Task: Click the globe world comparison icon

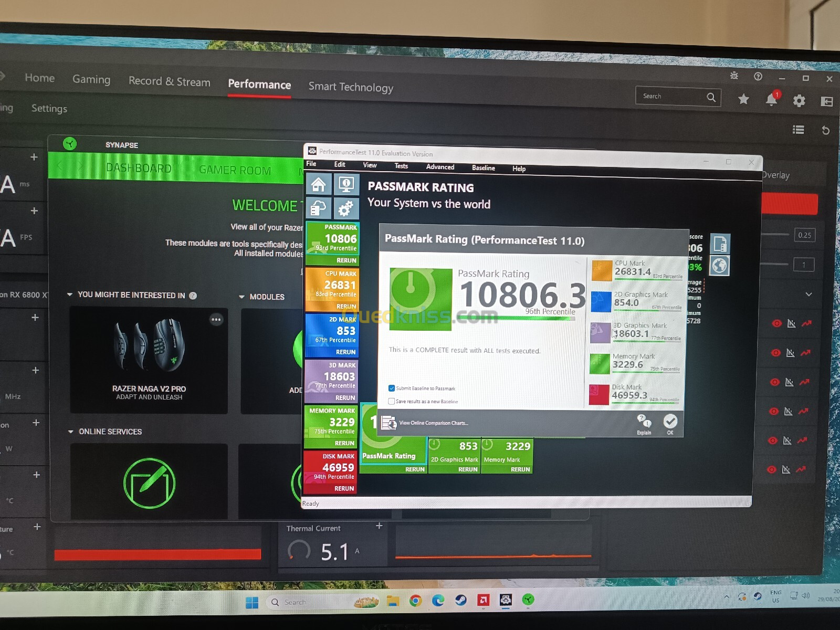Action: tap(719, 266)
